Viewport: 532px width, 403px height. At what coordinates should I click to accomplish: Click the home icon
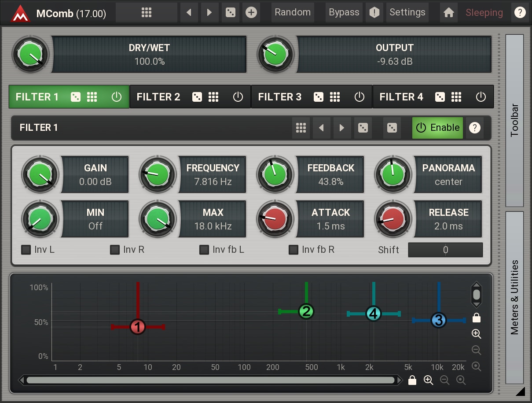pos(448,12)
